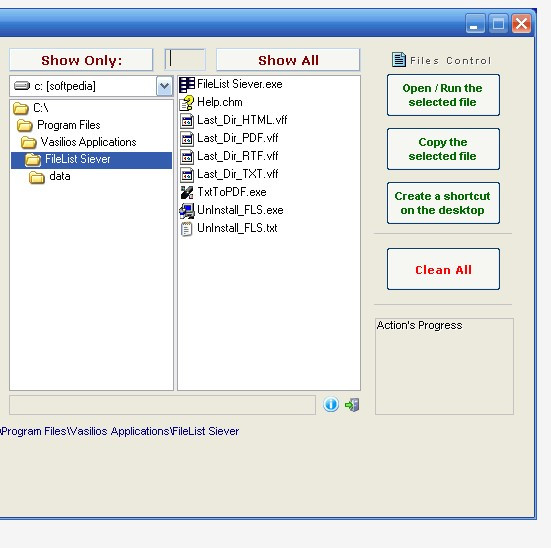Click the green arrow exit icon
The image size is (551, 548).
click(x=352, y=405)
